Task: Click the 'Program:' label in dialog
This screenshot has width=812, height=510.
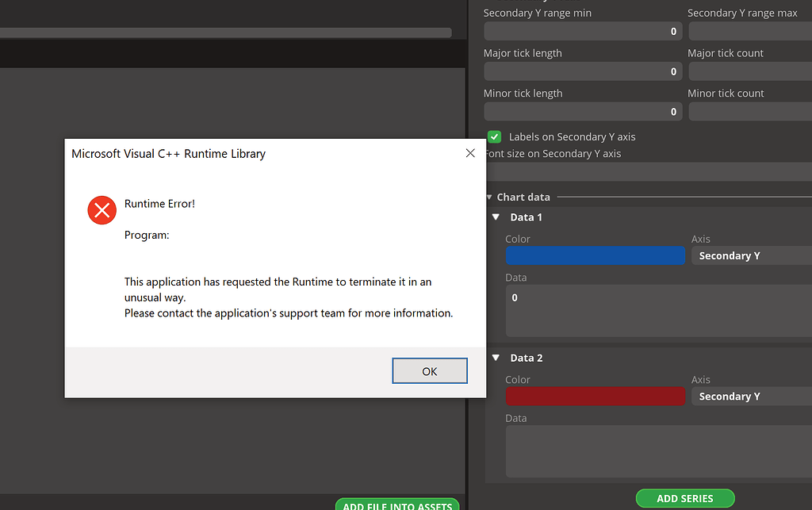Action: point(147,235)
